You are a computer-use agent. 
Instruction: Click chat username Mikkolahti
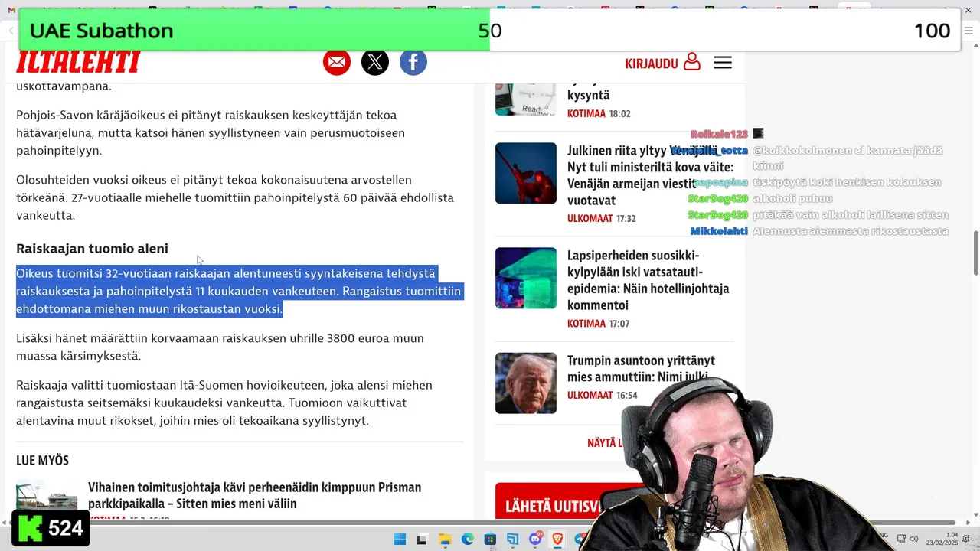pyautogui.click(x=719, y=231)
